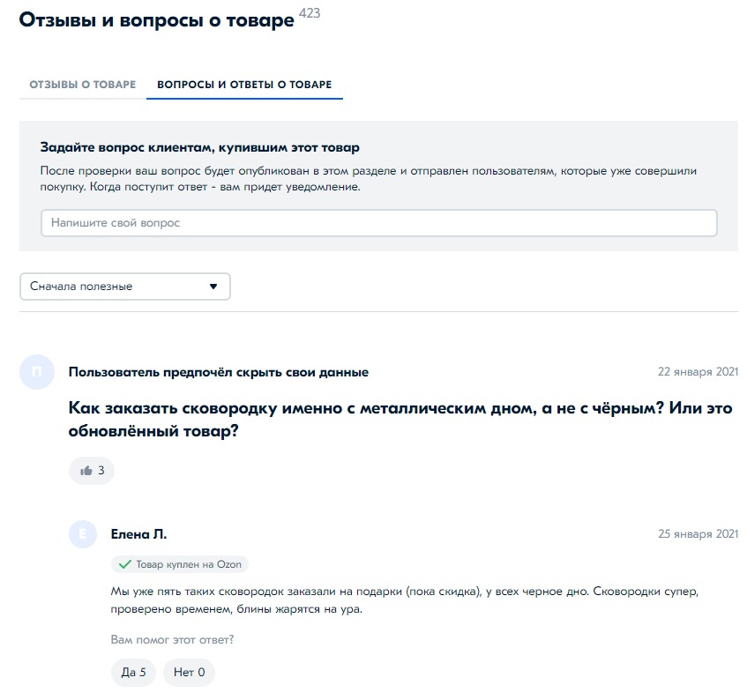
Task: Click the date 22 января 2021
Action: point(698,371)
